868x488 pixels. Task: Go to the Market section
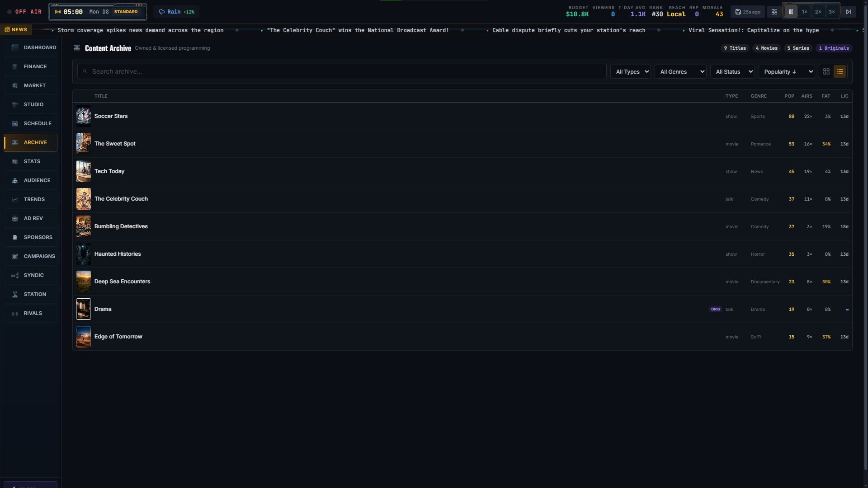(x=31, y=85)
